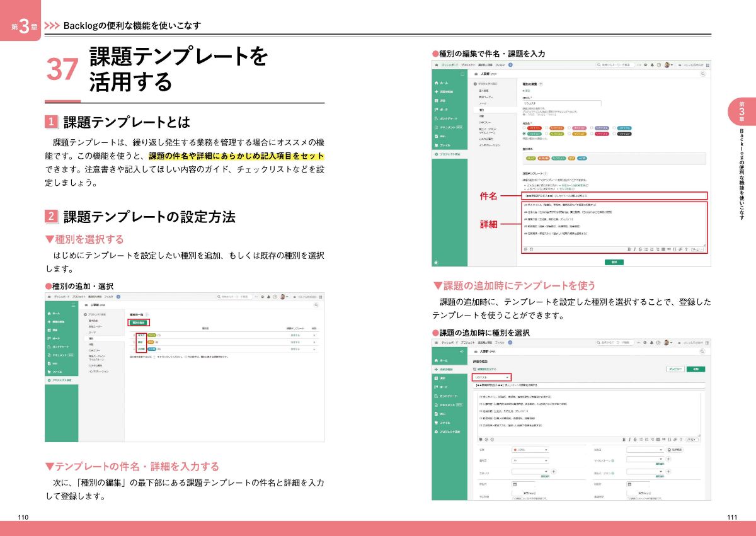Click delete X on first issue type row

coord(314,335)
